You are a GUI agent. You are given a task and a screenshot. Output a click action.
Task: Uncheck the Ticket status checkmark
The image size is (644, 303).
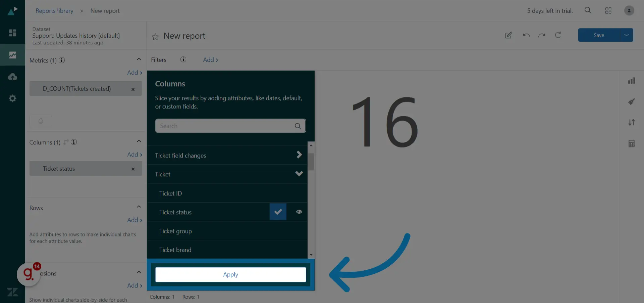278,212
